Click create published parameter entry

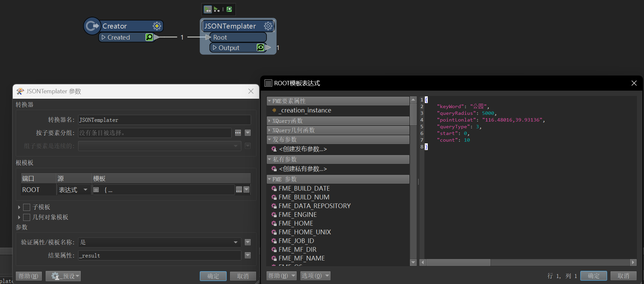pos(302,149)
